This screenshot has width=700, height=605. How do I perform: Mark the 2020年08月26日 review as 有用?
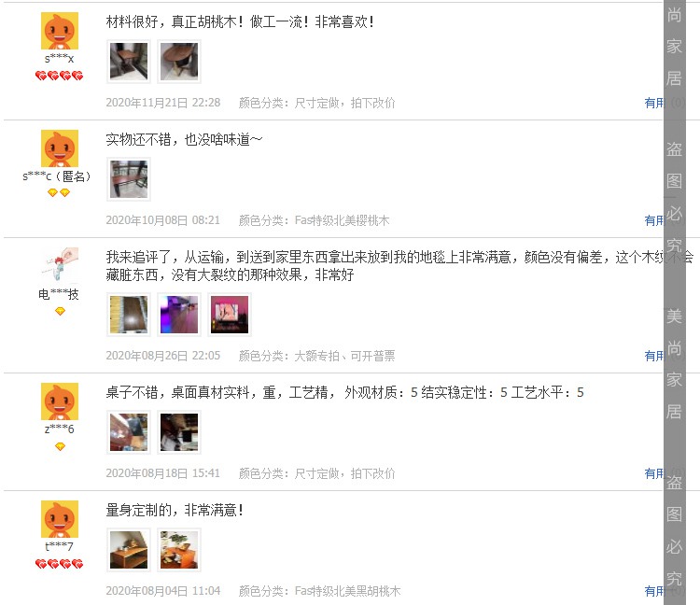[x=654, y=356]
